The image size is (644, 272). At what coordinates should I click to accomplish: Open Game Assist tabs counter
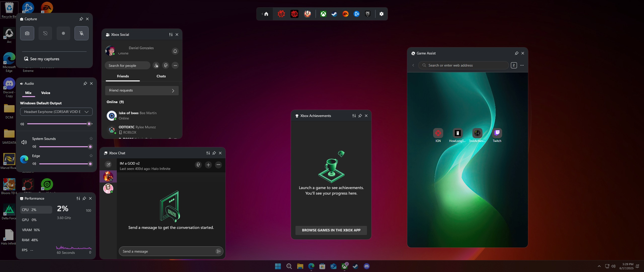point(514,65)
